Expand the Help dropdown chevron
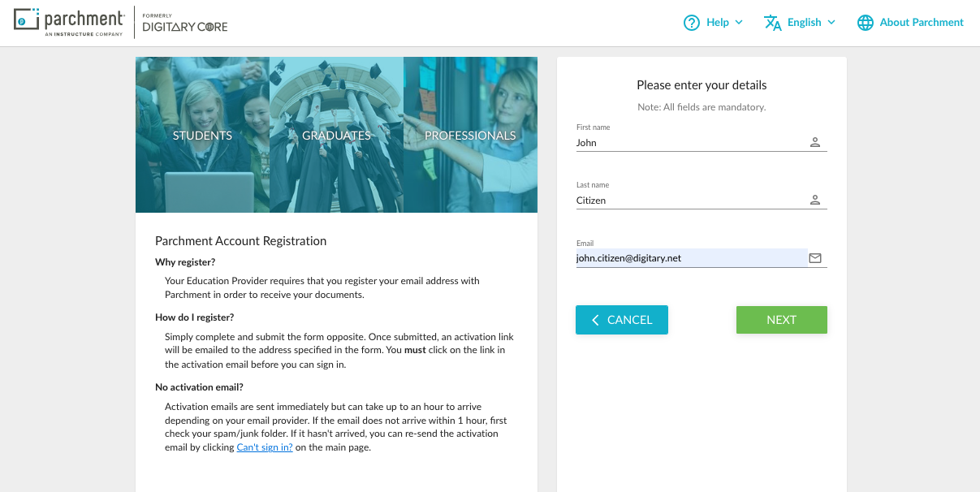Screen dimensions: 980x492 click(x=739, y=23)
